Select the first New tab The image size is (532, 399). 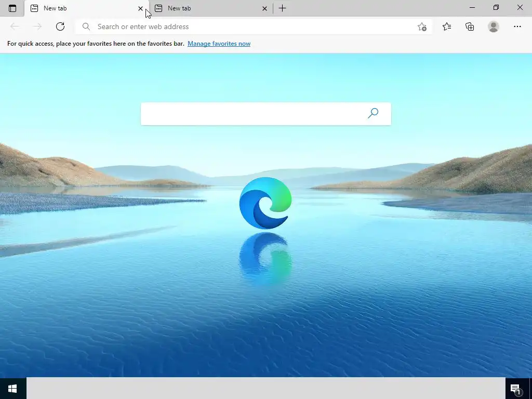87,8
